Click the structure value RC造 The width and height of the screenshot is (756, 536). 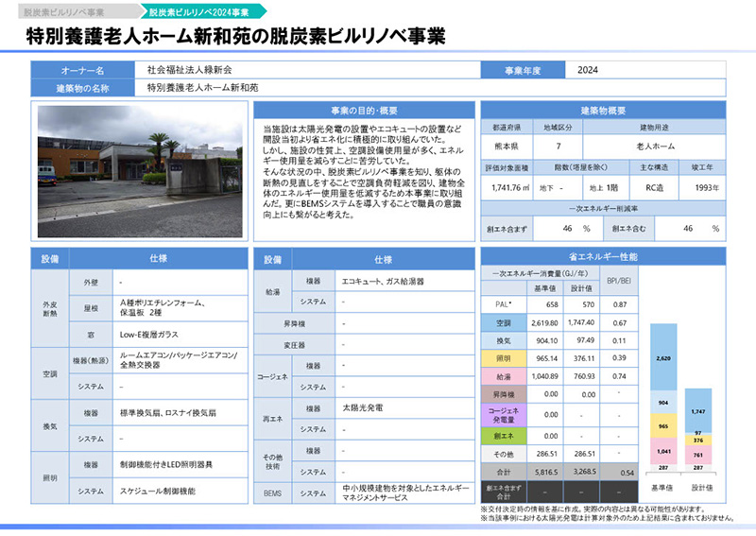(654, 188)
